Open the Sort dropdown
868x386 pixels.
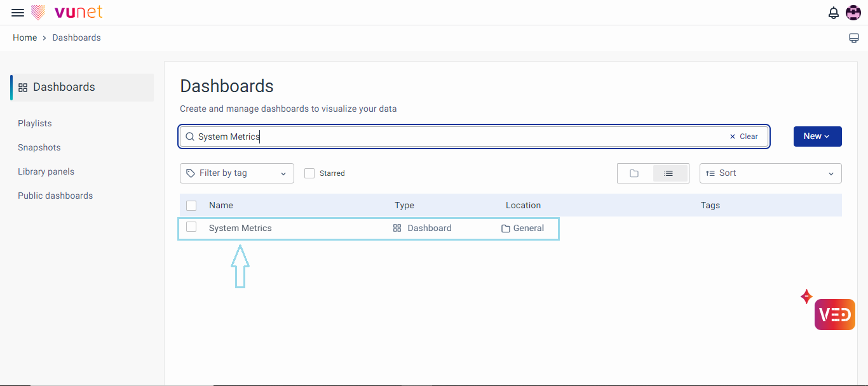pos(770,173)
